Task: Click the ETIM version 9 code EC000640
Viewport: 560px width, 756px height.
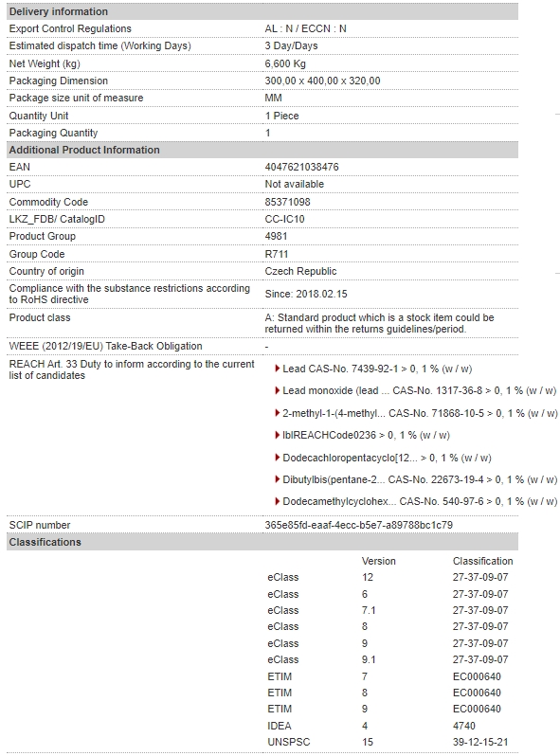Action: point(477,709)
